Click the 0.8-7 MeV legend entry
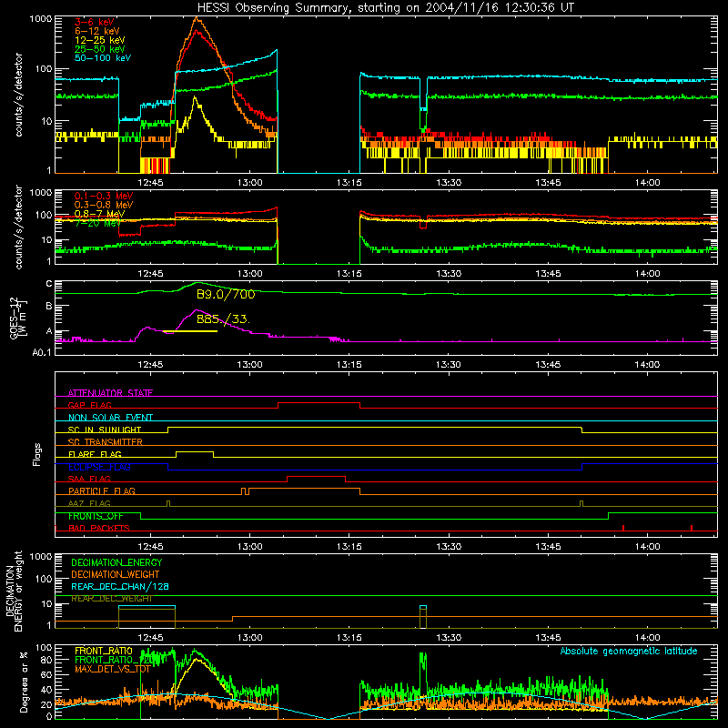 coord(99,214)
